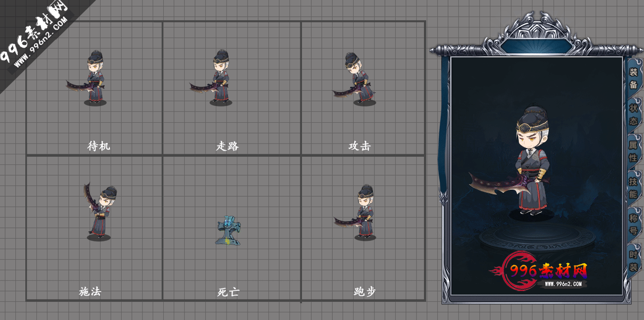Click the 跑步 label

pos(365,292)
